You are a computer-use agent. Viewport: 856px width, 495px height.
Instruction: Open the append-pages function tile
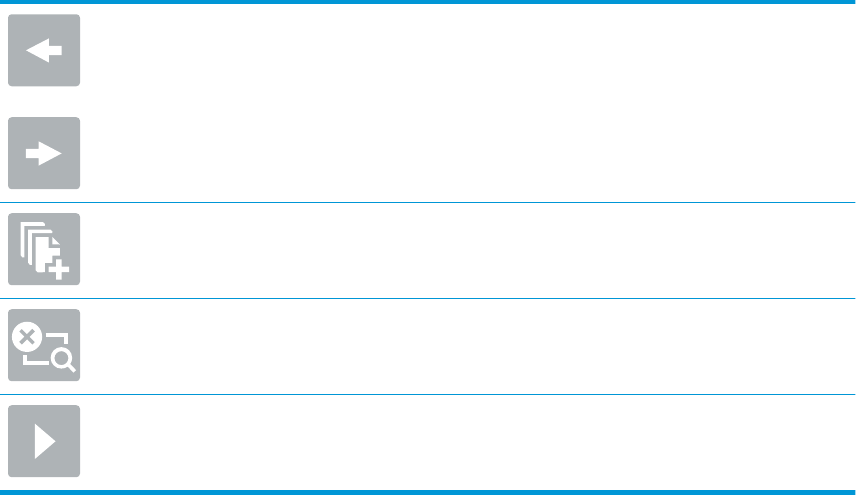[x=44, y=249]
